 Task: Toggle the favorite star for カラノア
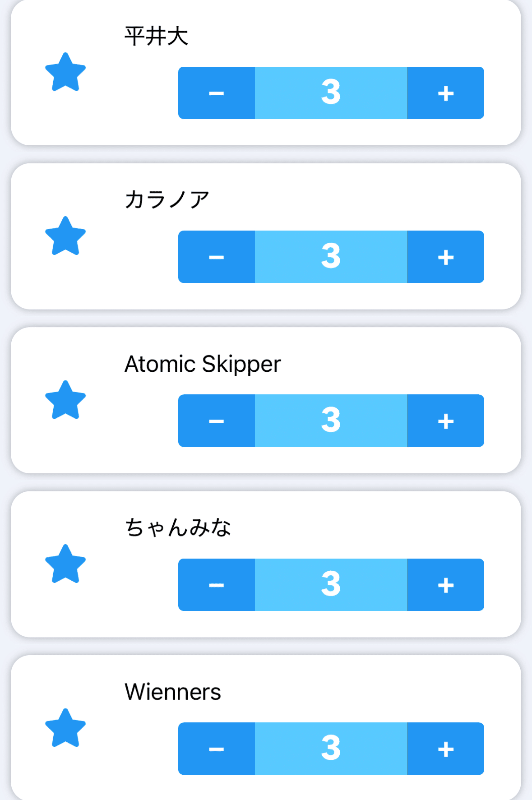[65, 236]
